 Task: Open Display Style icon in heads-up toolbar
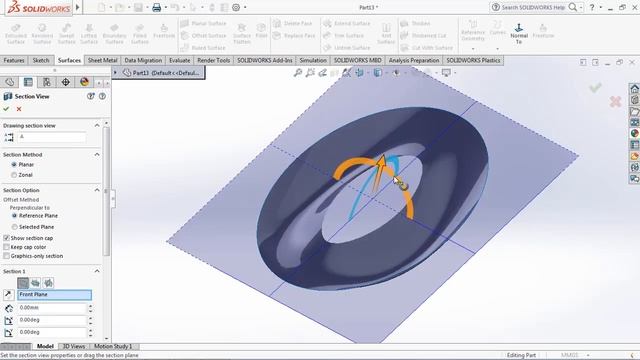pos(378,73)
